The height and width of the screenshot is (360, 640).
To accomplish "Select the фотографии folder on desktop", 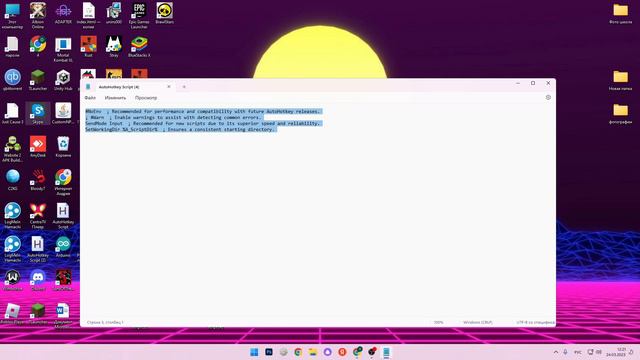I will click(x=620, y=113).
